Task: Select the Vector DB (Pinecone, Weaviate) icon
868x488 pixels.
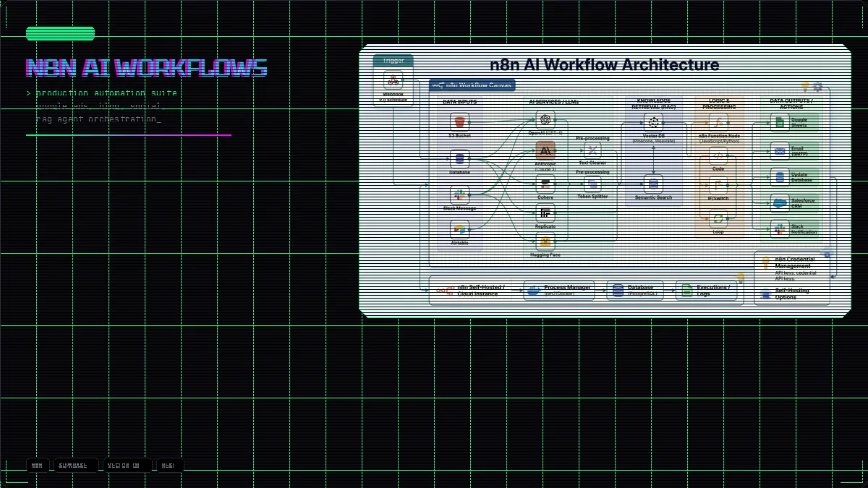Action: [x=653, y=123]
